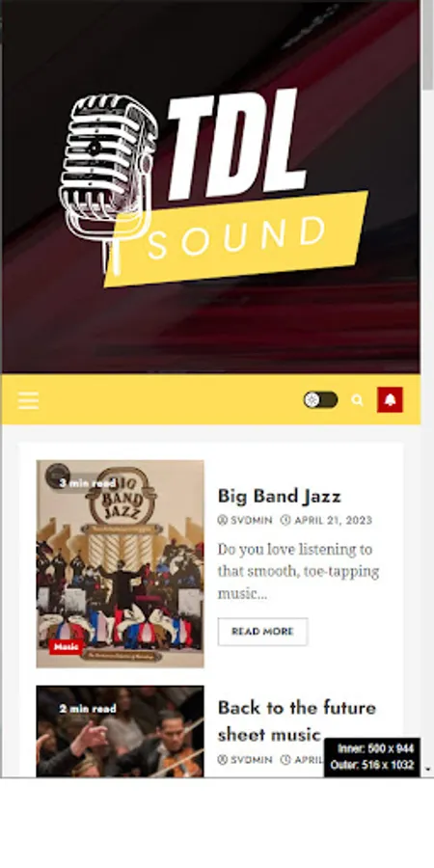Open the orchestra conductor thumbnail image
Image resolution: width=434 pixels, height=868 pixels.
coord(121,731)
